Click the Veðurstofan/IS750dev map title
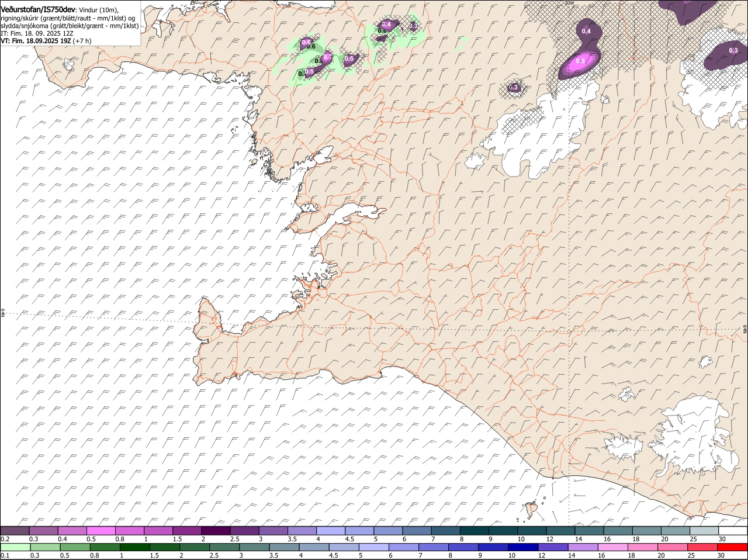 point(38,9)
